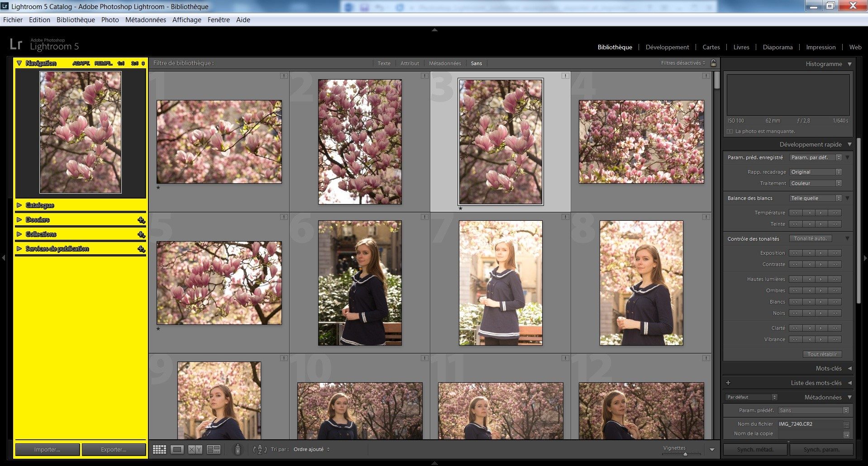Increase Clarté by small step
This screenshot has height=466, width=868.
[x=821, y=328]
